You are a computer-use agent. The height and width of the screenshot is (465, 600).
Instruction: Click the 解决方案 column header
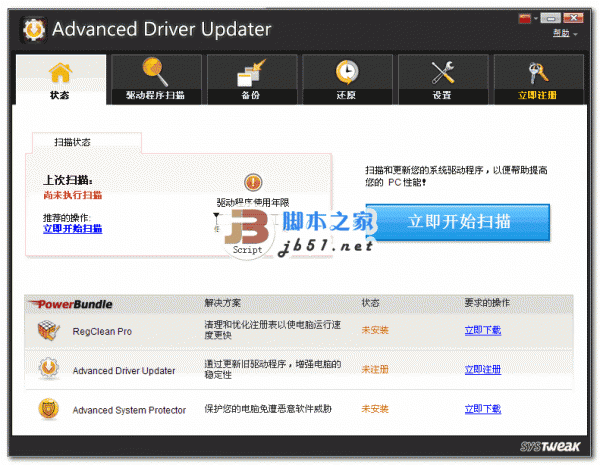222,303
